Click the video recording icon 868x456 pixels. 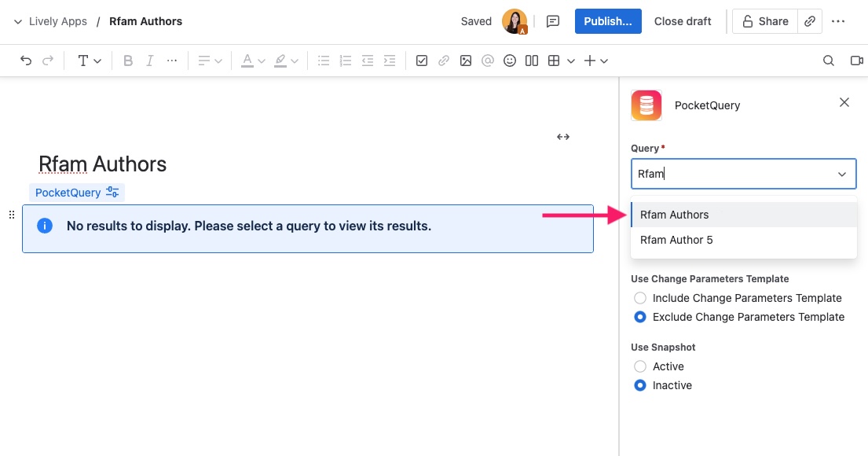click(856, 61)
